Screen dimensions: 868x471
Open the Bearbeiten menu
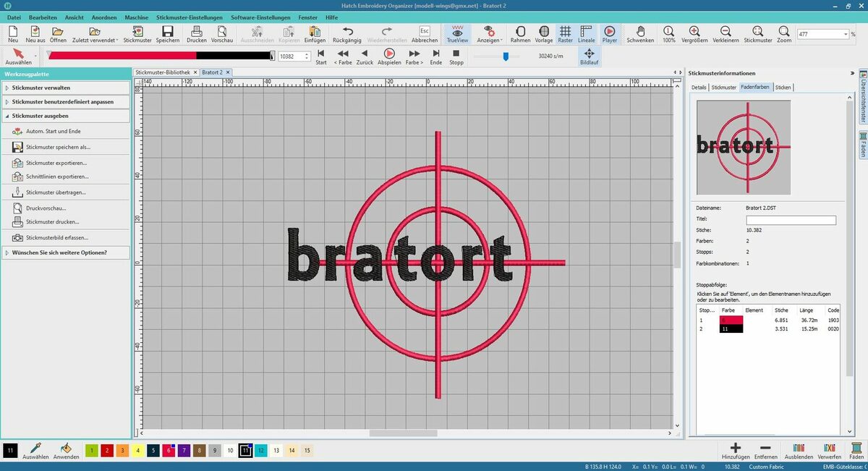[x=43, y=17]
